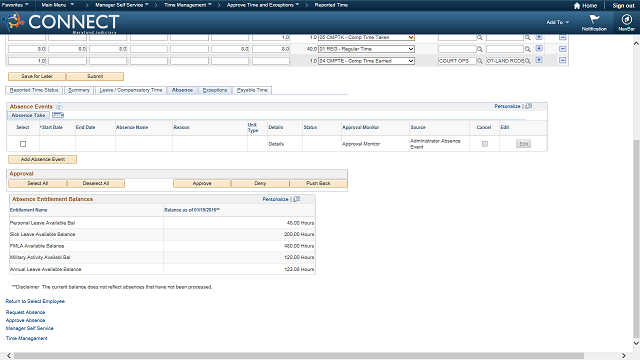Screen dimensions: 640x360
Task: Open the Approval Monitor link
Action: point(361,144)
